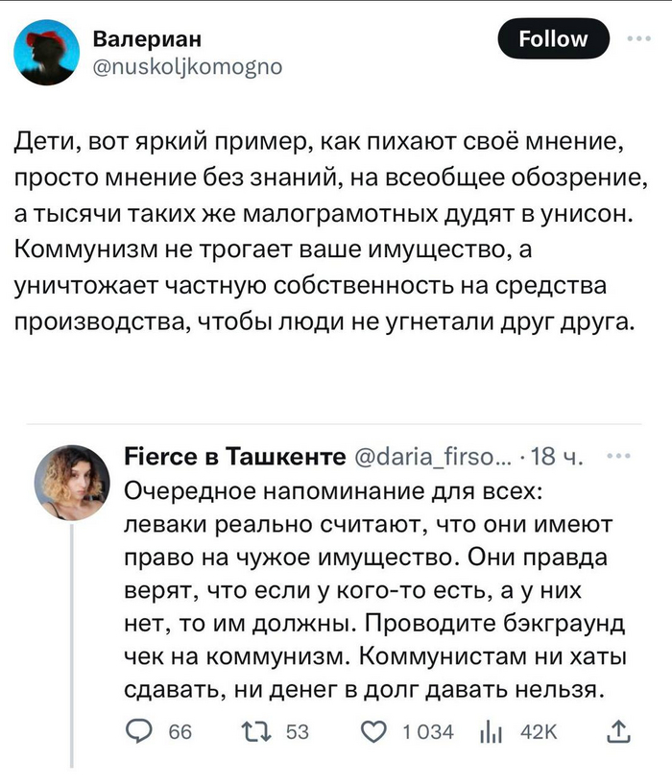Click the Follow button for Валериан
The image size is (672, 784).
coord(553,39)
